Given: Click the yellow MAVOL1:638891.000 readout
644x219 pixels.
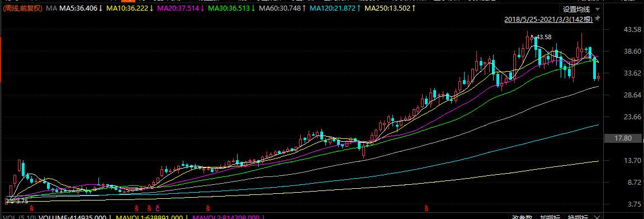Looking at the screenshot, I should tap(149, 217).
